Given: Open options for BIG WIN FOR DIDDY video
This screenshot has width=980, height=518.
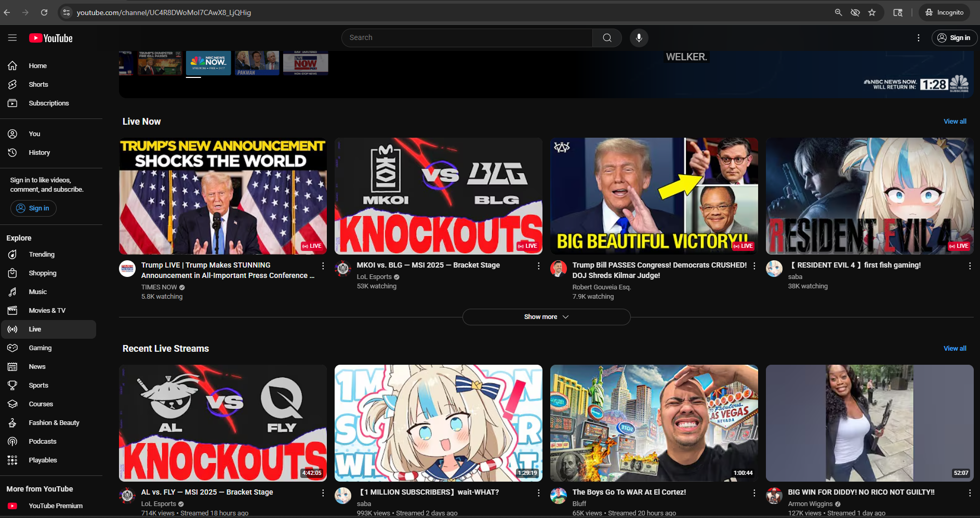Looking at the screenshot, I should [x=970, y=493].
